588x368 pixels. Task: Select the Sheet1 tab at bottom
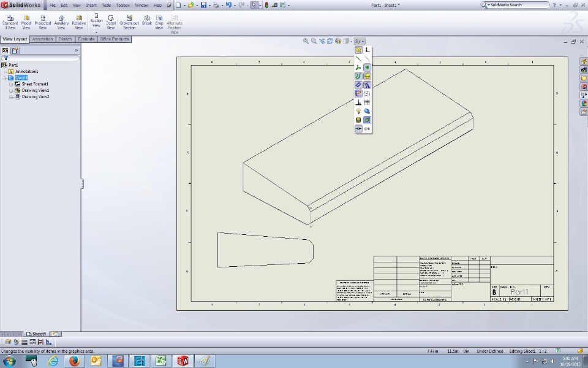coord(36,334)
